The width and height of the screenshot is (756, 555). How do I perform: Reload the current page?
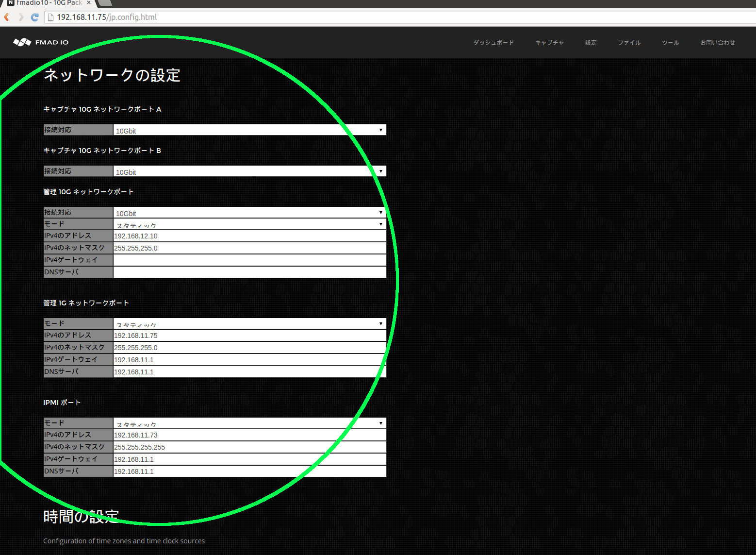click(34, 17)
